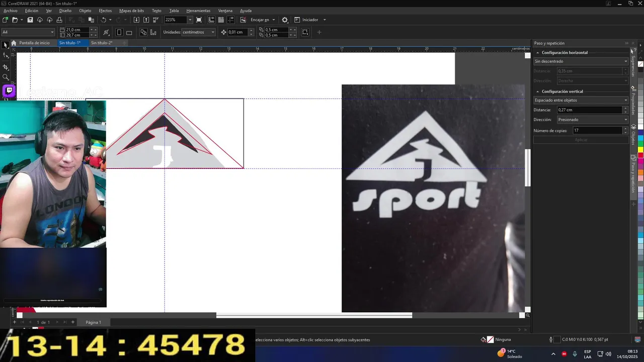Click the Full-screen preview icon

pos(199,20)
